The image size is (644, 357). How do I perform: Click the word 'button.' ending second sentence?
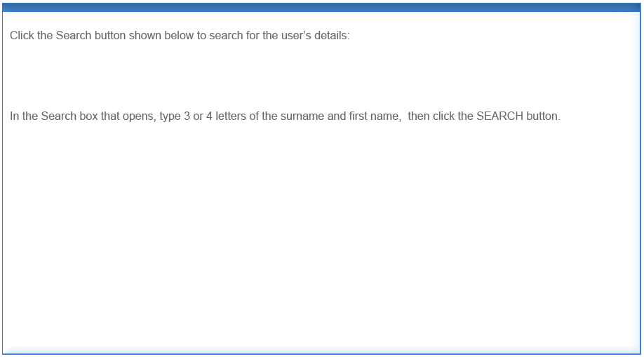pyautogui.click(x=543, y=116)
